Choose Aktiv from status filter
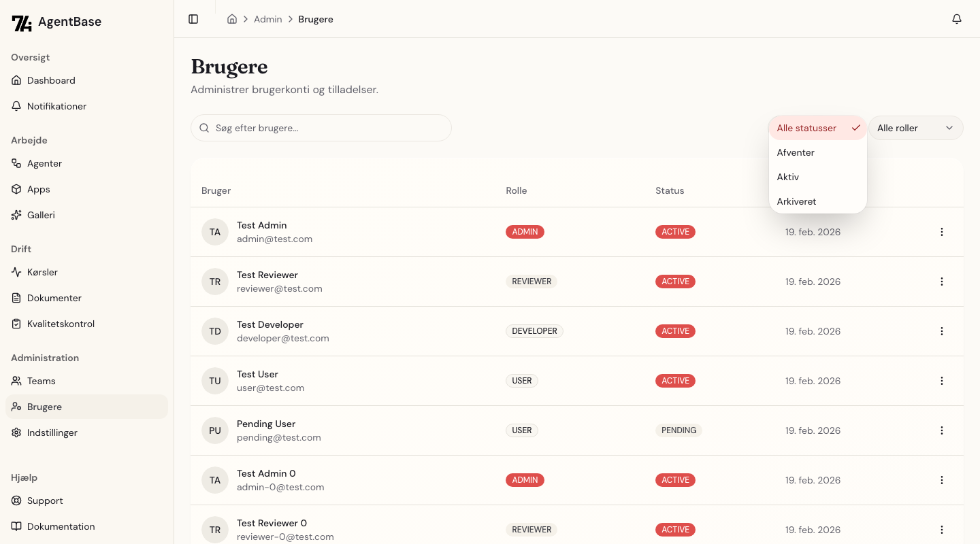Viewport: 980px width, 544px height. tap(788, 177)
